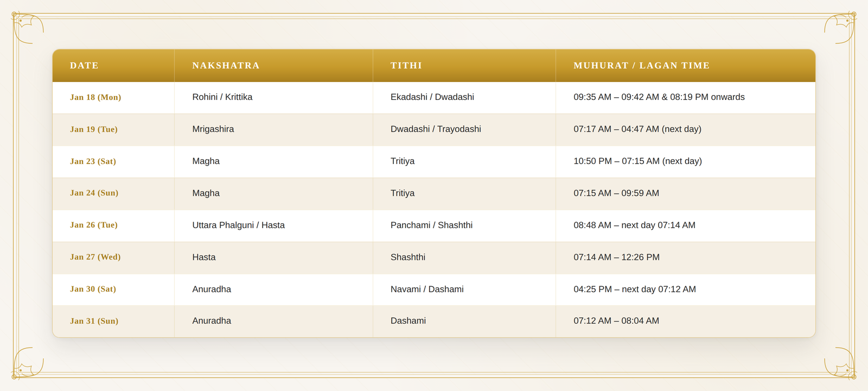The height and width of the screenshot is (391, 868).
Task: Click the Mrigashira nakshatra cell
Action: [x=274, y=130]
